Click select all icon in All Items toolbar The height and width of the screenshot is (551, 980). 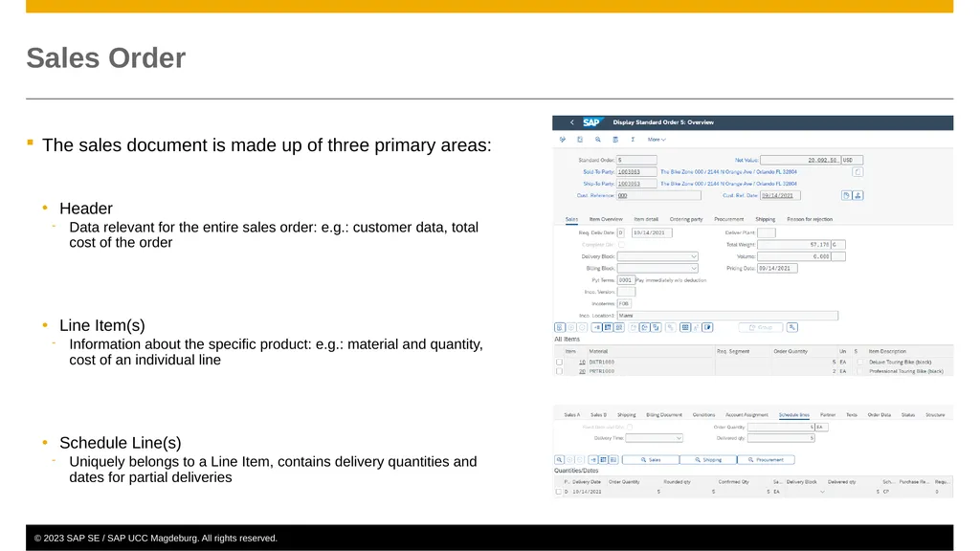pyautogui.click(x=608, y=327)
